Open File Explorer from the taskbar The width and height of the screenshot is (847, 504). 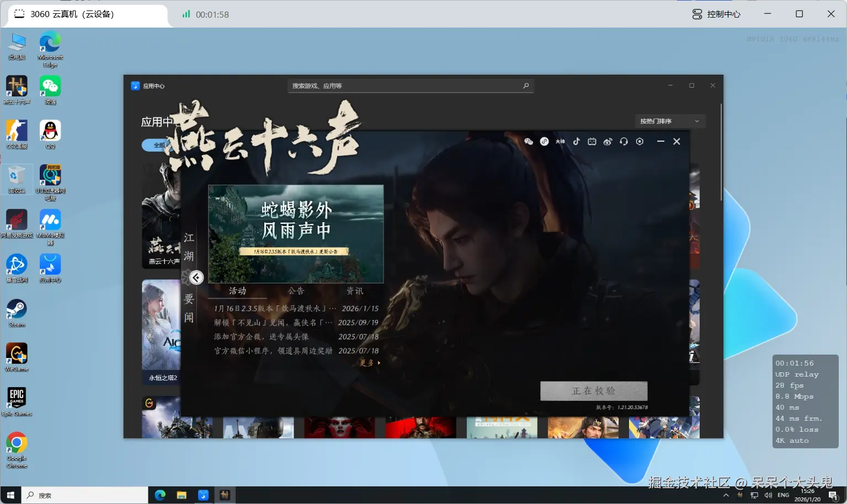pos(182,495)
